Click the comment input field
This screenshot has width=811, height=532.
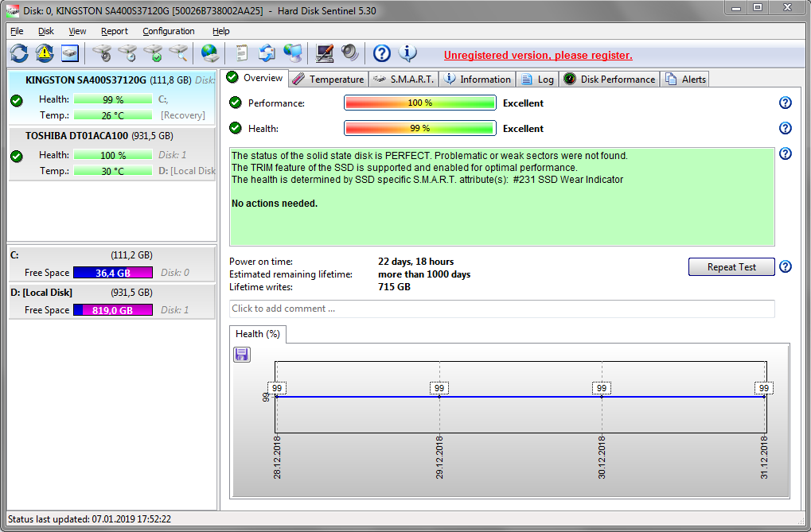coord(501,309)
